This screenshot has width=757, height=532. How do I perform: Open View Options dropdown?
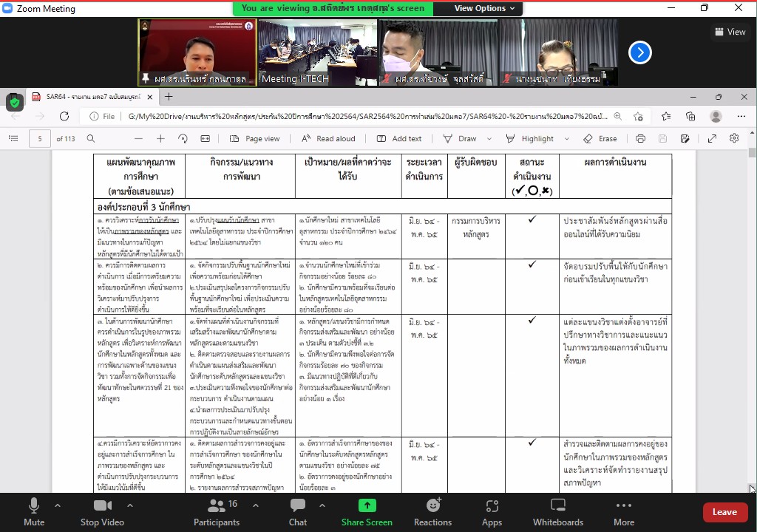(484, 8)
